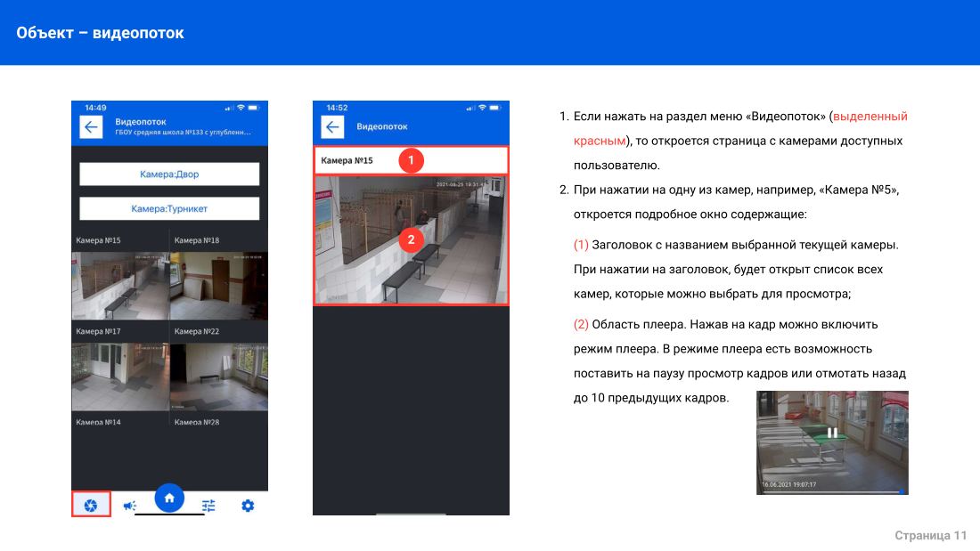Screen dimensions: 980x551
Task: Click the school name subtitle ГБОУ средняя школа
Action: coord(184,133)
